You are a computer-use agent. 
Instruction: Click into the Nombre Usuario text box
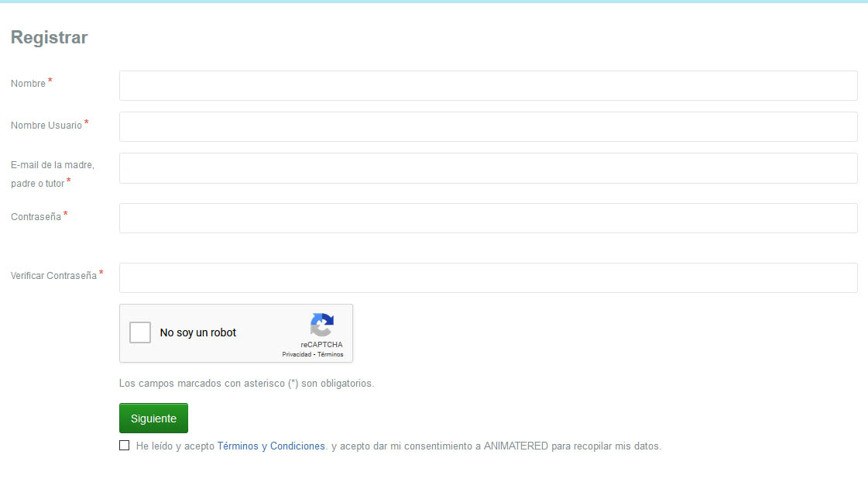[x=488, y=127]
